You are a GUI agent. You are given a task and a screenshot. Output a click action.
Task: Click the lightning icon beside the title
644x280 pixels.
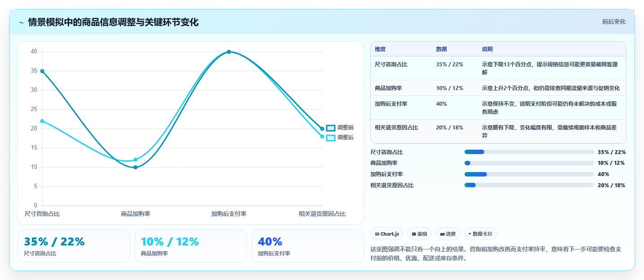(22, 22)
